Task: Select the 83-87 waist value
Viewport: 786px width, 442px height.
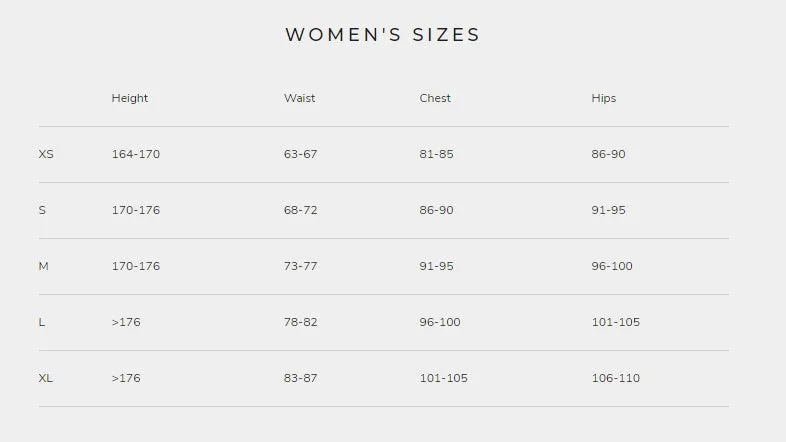Action: (x=300, y=378)
